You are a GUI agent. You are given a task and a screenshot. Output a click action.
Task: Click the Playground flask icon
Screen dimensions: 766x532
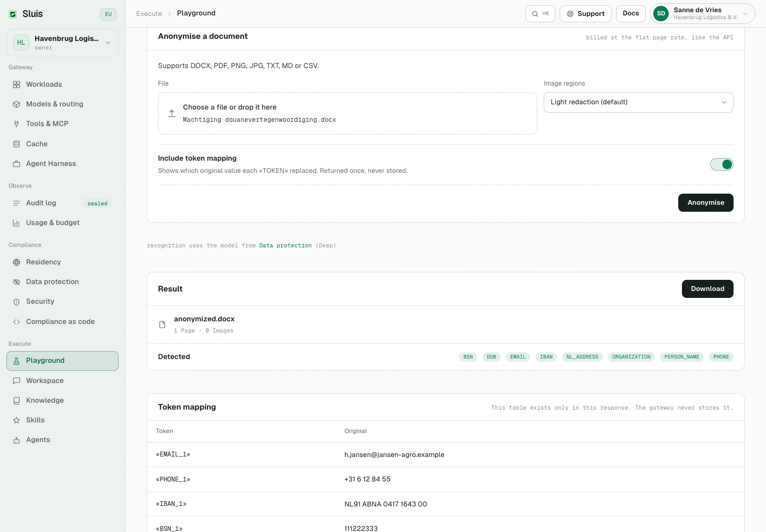(x=16, y=361)
